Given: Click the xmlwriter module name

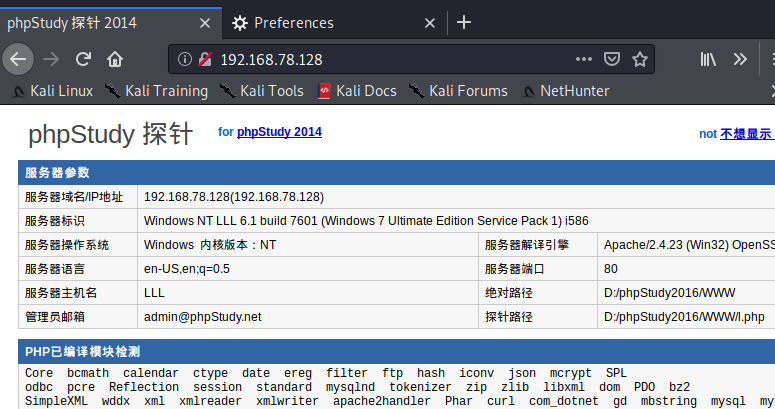Looking at the screenshot, I should click(287, 401).
